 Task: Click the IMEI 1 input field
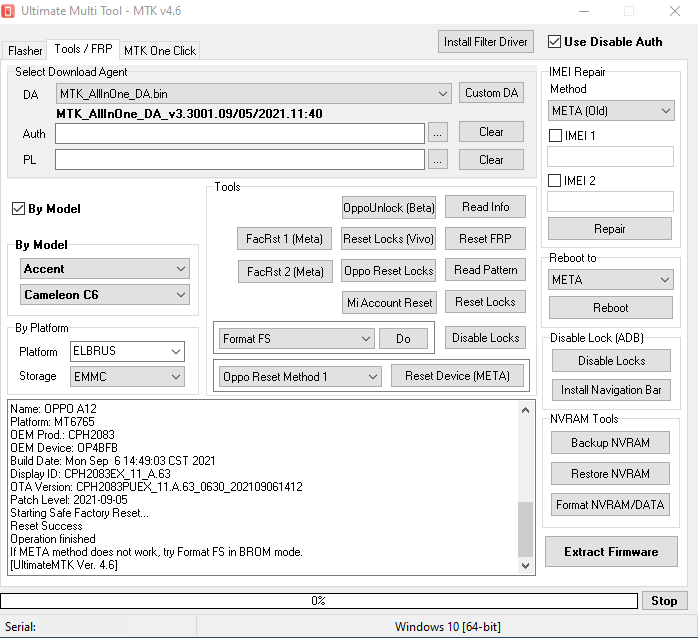pos(610,157)
